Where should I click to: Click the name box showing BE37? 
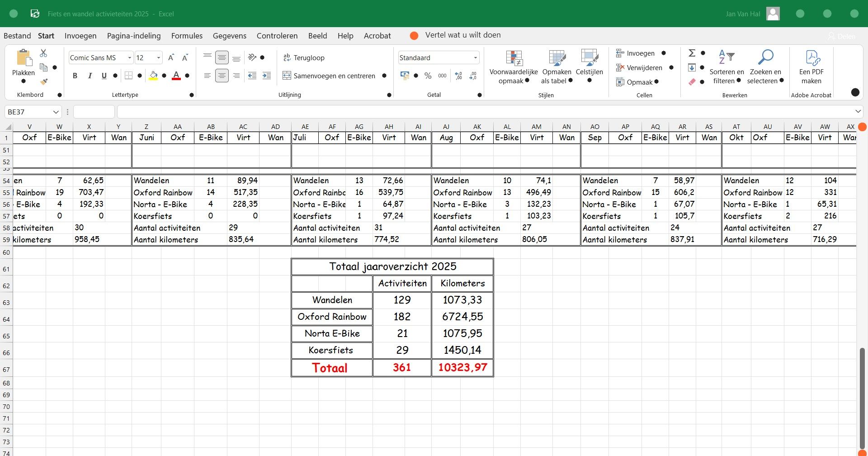click(28, 112)
